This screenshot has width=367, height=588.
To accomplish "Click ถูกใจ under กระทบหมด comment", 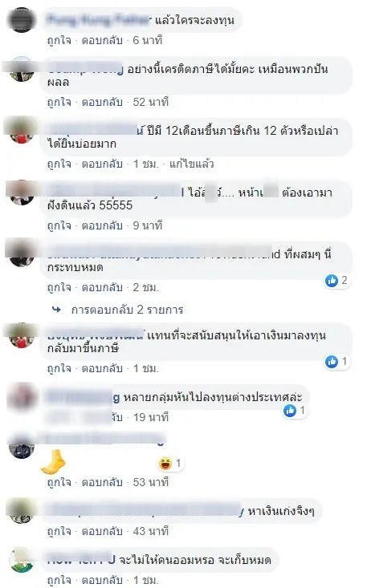I will 59,288.
